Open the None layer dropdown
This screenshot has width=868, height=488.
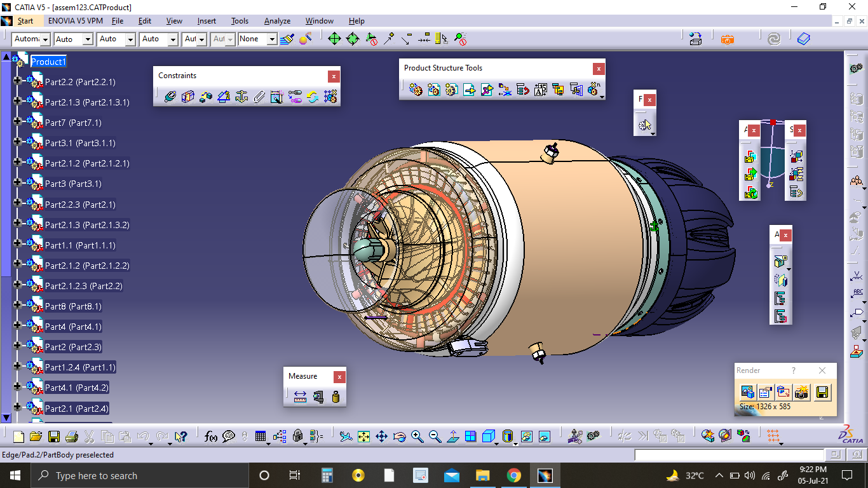coord(272,39)
